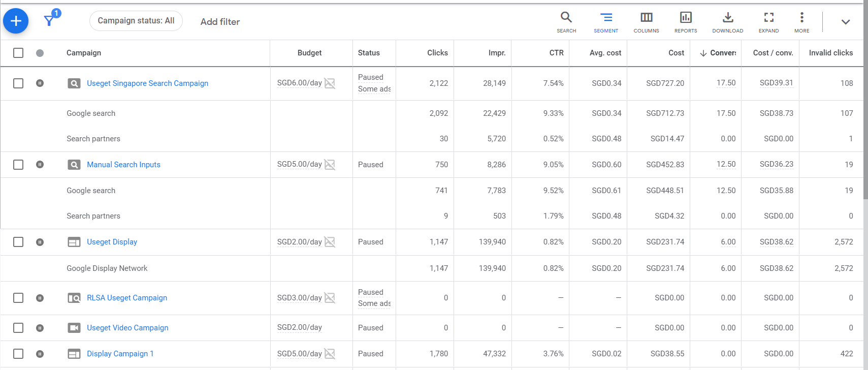This screenshot has height=370, width=868.
Task: Expand table to full screen
Action: point(769,22)
